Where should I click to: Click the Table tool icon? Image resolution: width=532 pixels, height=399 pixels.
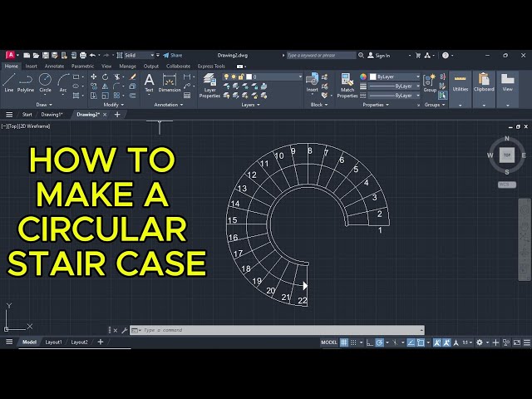[x=187, y=96]
